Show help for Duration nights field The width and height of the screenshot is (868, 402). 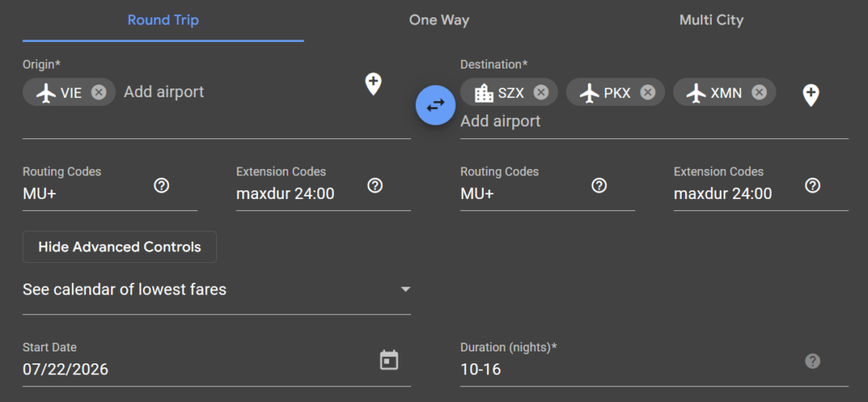813,362
